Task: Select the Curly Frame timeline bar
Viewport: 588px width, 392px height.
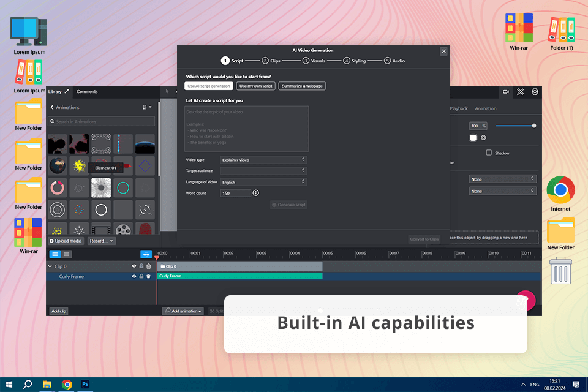Action: pos(239,276)
